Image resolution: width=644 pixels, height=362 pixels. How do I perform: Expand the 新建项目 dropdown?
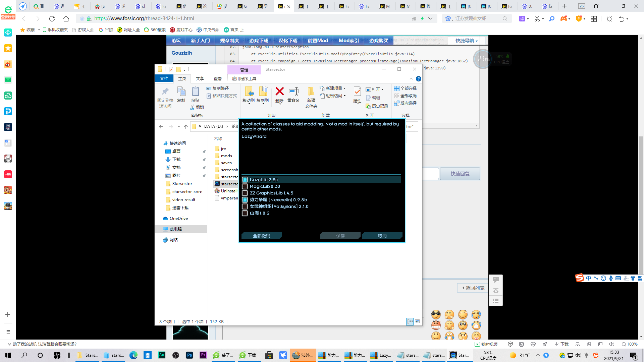click(x=344, y=88)
